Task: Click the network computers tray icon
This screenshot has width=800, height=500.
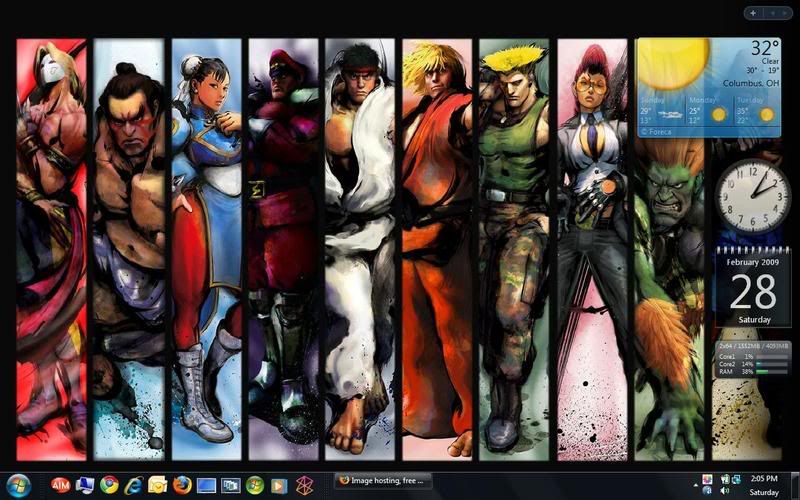Action: (x=736, y=479)
